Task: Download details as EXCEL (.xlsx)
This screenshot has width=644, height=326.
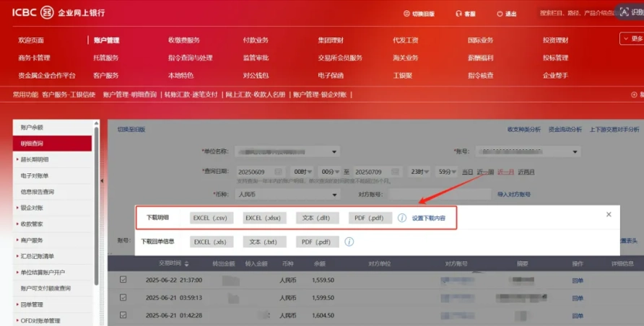Action: pyautogui.click(x=264, y=218)
